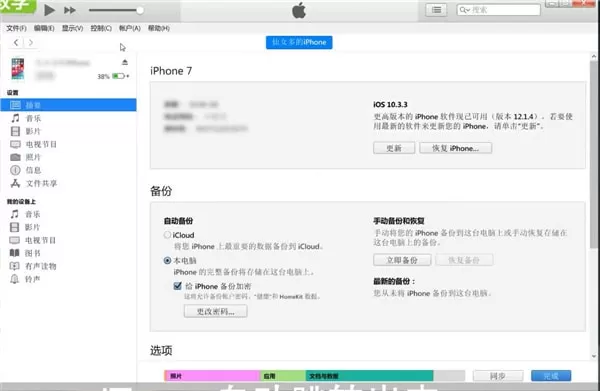Go forward with the right arrow

click(x=31, y=42)
